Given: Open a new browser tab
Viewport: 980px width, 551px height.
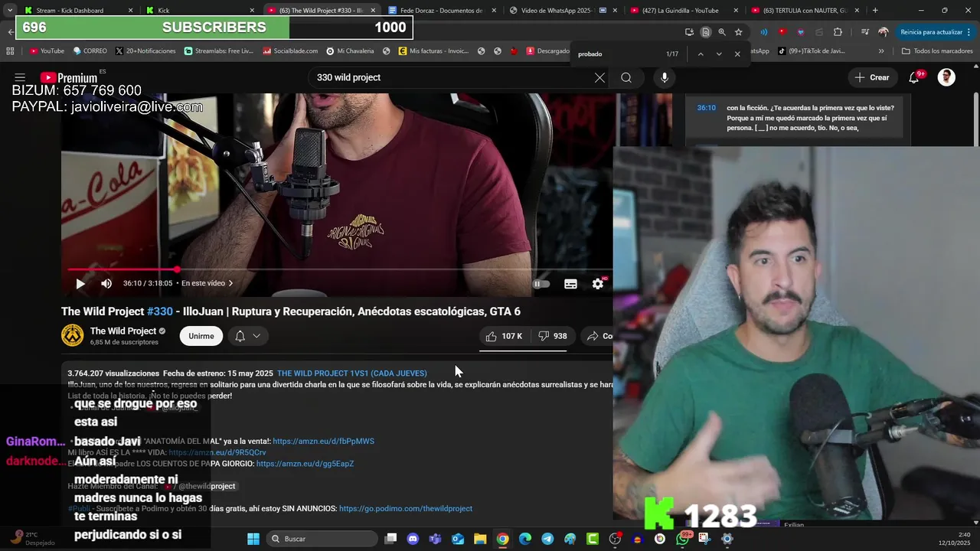Looking at the screenshot, I should tap(875, 11).
